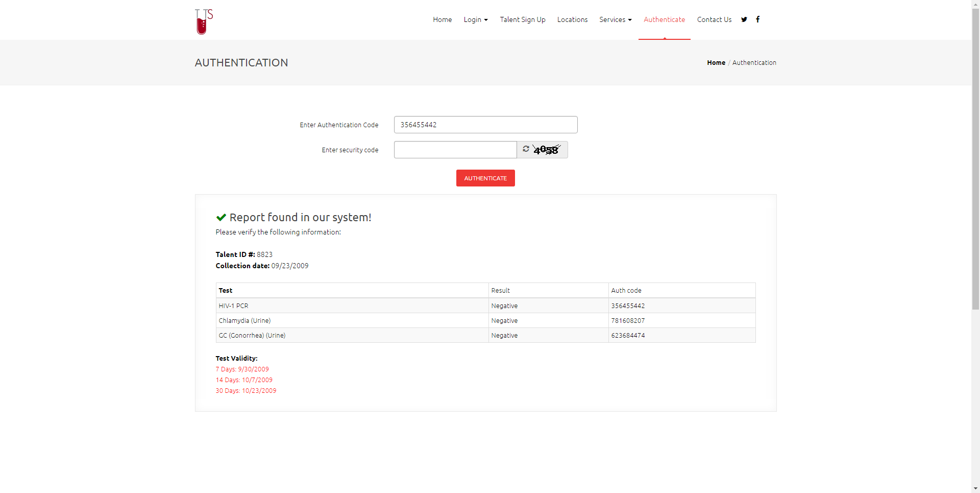Image resolution: width=980 pixels, height=493 pixels.
Task: Refresh the captcha security code
Action: (526, 149)
